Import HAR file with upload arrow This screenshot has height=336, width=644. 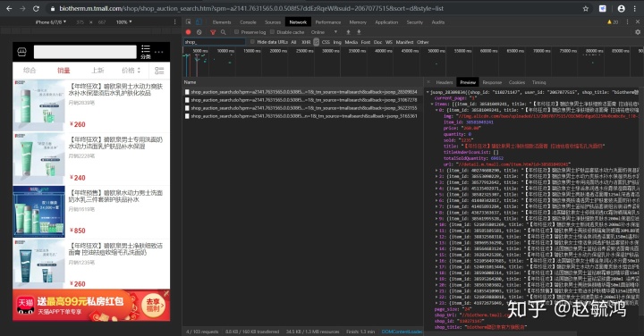click(348, 32)
